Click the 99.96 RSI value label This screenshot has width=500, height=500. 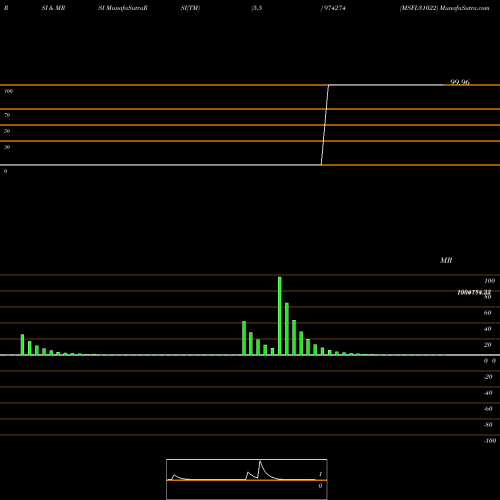(460, 82)
